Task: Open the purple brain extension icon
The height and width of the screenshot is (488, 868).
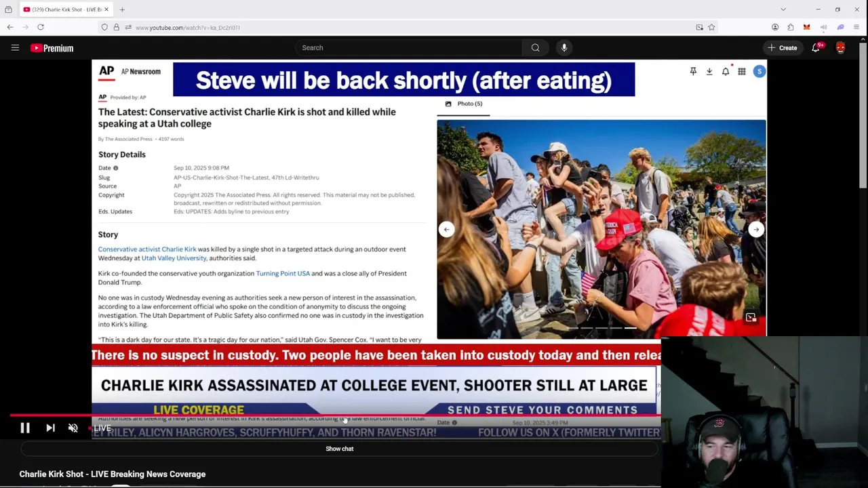Action: coord(840,27)
